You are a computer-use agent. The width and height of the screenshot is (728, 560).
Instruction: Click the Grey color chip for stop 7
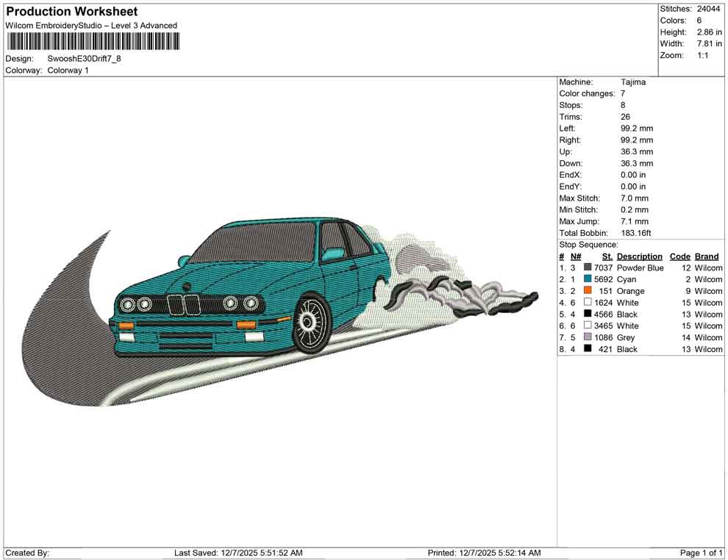click(x=587, y=337)
